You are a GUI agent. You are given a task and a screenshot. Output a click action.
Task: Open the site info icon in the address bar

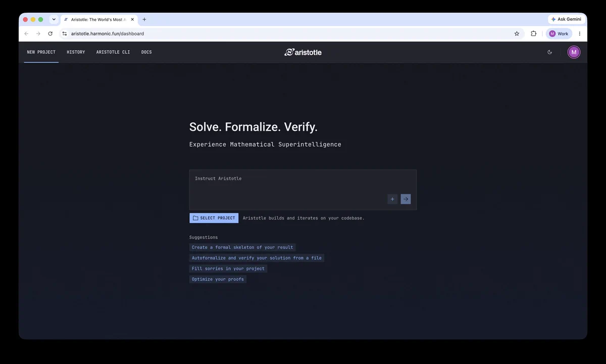click(x=64, y=34)
